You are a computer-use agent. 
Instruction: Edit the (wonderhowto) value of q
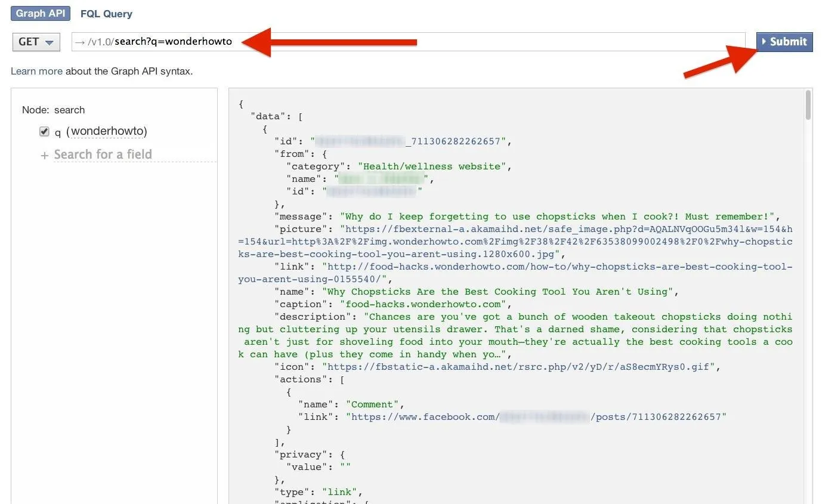pos(107,131)
